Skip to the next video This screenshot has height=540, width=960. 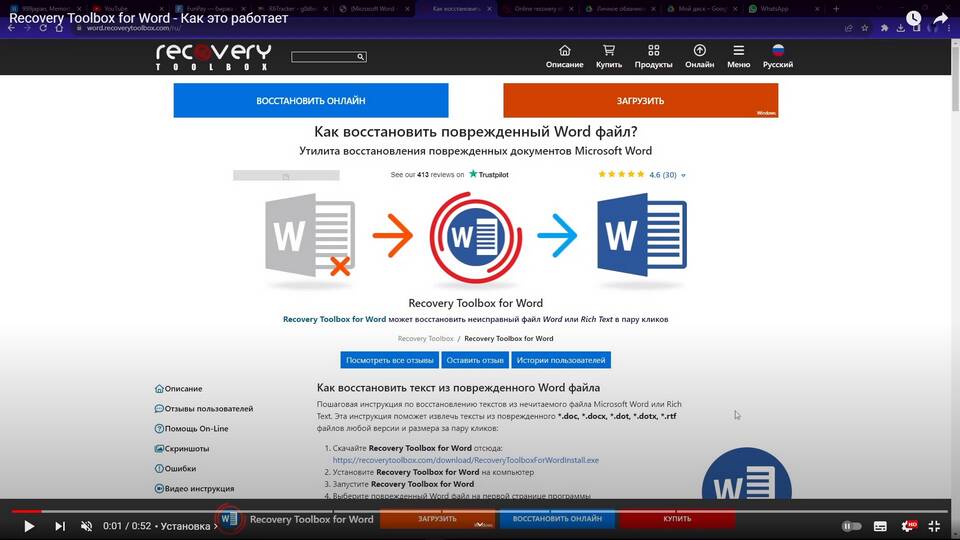[60, 526]
